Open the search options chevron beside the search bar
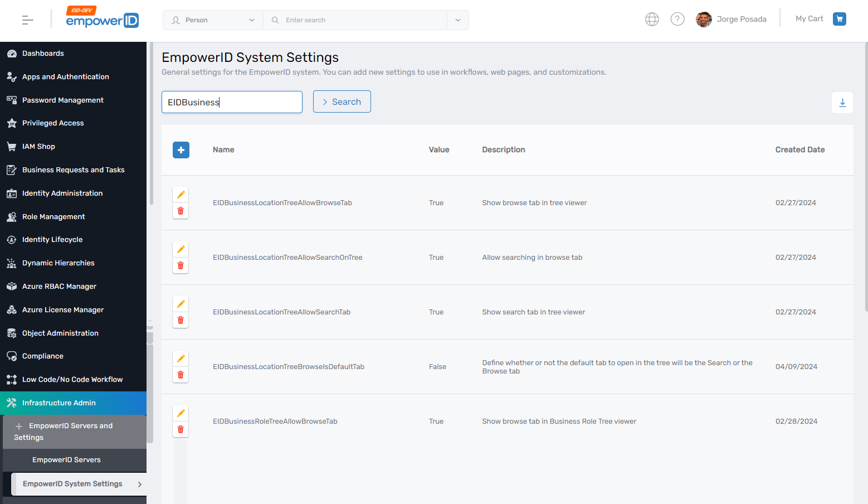 point(457,20)
